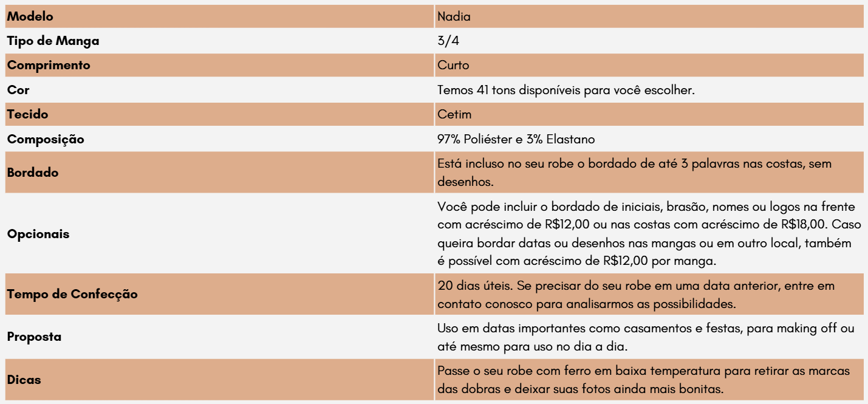868x404 pixels.
Task: Select the Nadia model value
Action: point(454,17)
